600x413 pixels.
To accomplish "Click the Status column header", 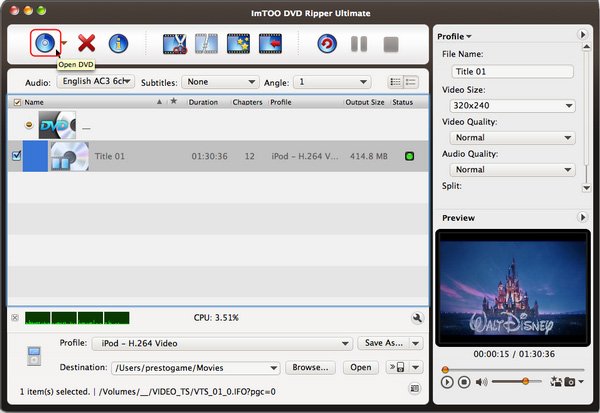I will click(x=403, y=102).
